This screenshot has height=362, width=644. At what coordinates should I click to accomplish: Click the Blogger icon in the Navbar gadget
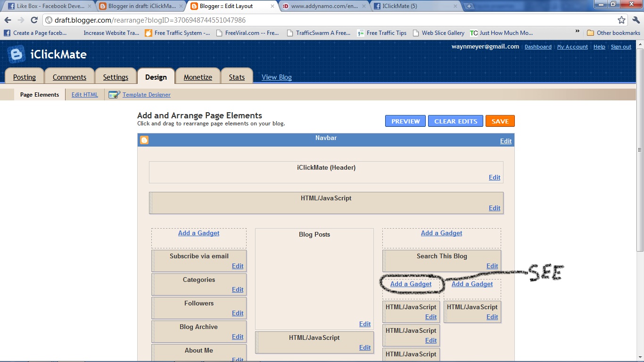(x=144, y=140)
